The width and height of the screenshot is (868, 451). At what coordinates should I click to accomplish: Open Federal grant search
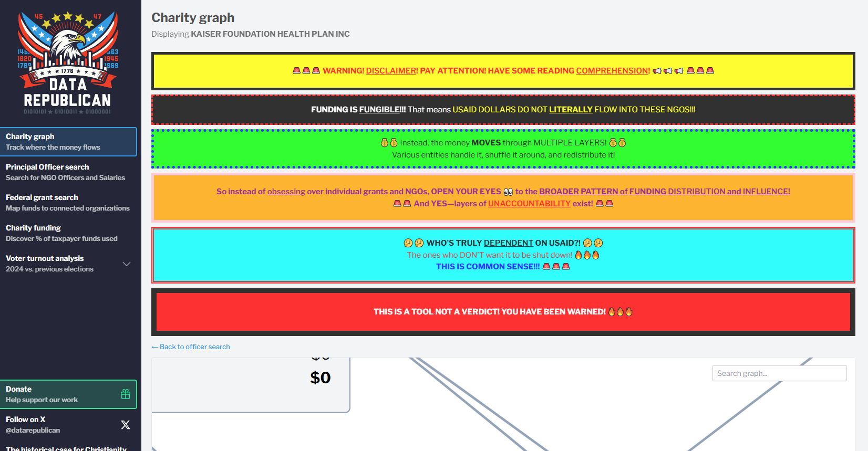(x=68, y=203)
